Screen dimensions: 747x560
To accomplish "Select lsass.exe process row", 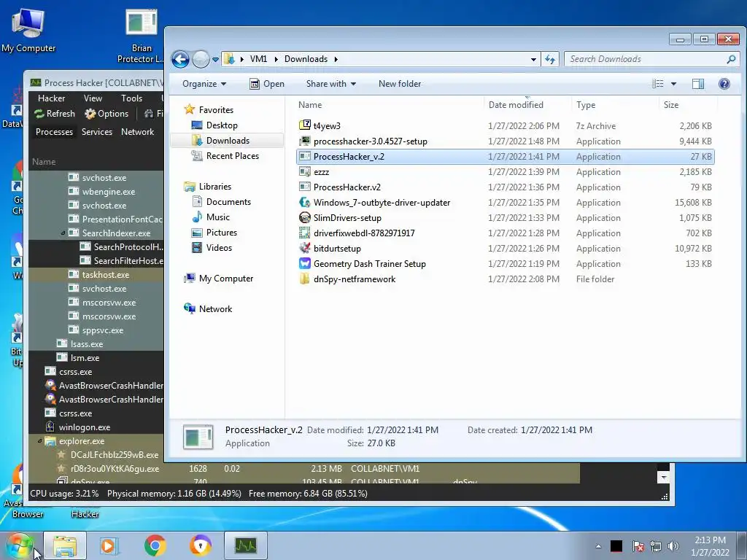I will [96, 344].
